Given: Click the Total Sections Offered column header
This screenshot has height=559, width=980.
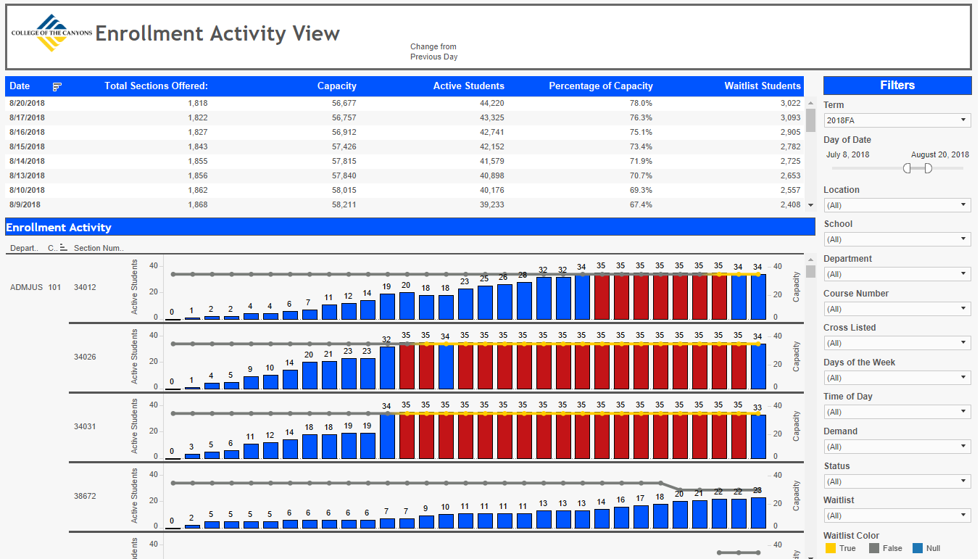Looking at the screenshot, I should coord(156,86).
